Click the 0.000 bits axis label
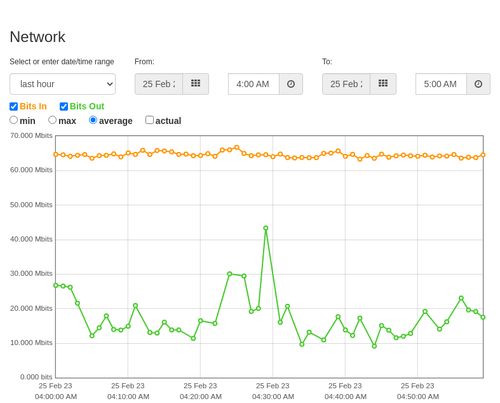500x403 pixels. 36,377
